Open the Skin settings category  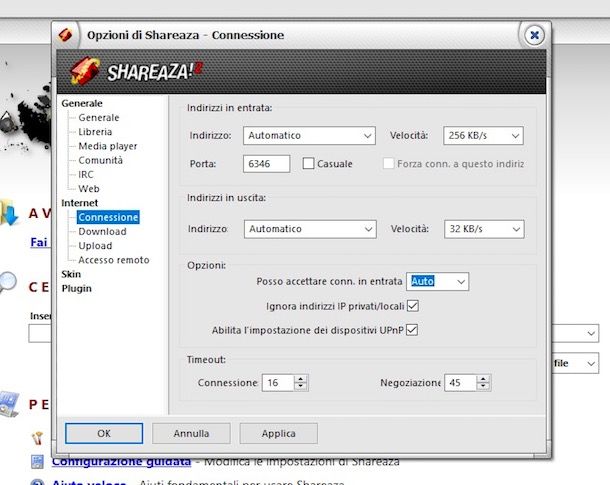tap(71, 274)
